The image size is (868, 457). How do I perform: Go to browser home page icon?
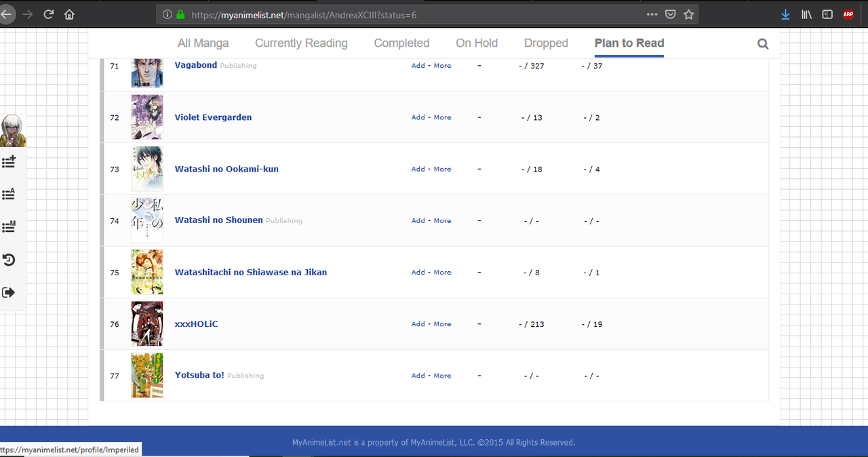point(69,14)
